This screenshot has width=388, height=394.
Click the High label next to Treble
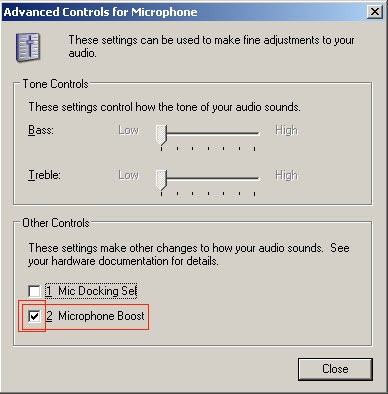coord(287,175)
